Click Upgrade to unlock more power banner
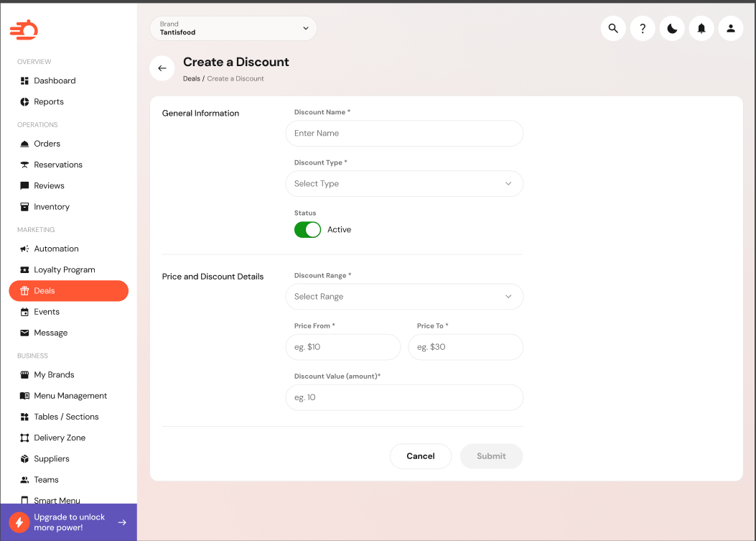756x541 pixels. [68, 522]
